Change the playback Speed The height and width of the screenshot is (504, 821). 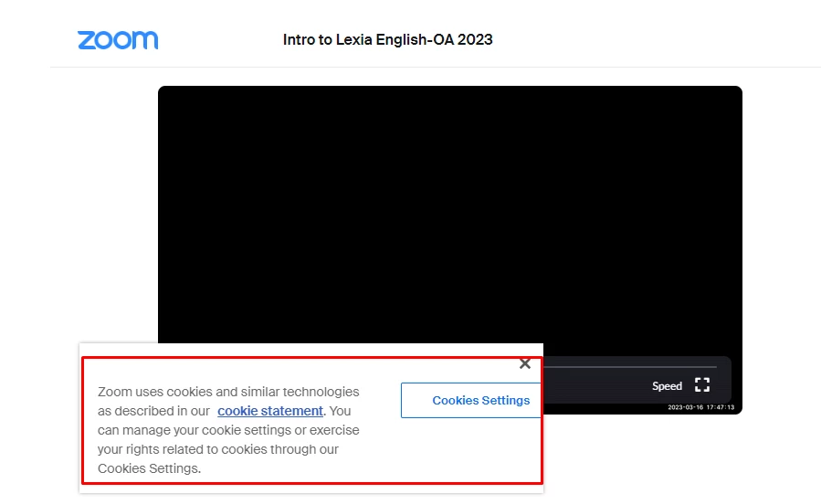[x=667, y=385]
